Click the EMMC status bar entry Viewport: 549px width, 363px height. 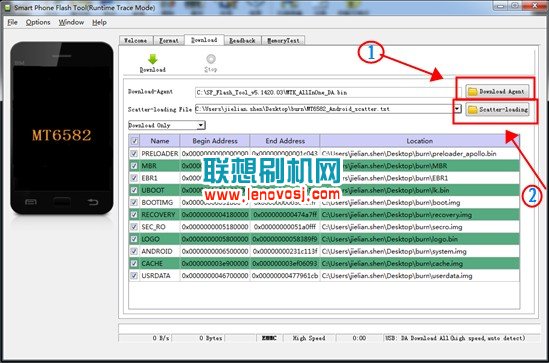[269, 338]
